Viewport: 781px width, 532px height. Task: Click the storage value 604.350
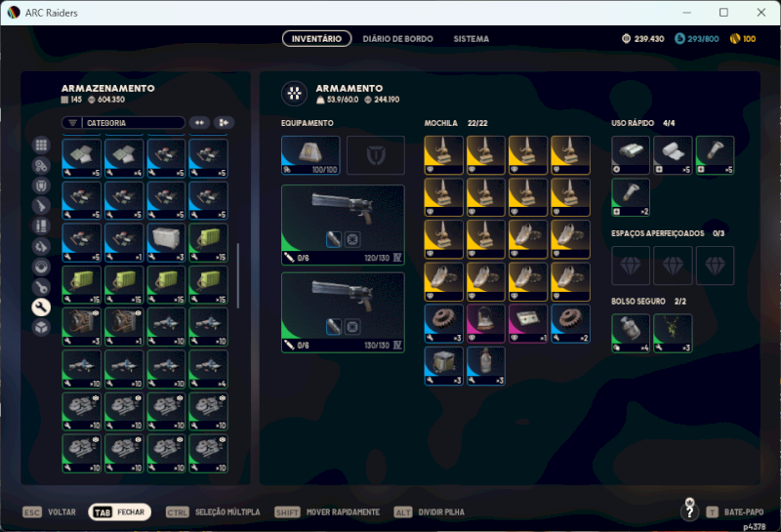(x=106, y=100)
